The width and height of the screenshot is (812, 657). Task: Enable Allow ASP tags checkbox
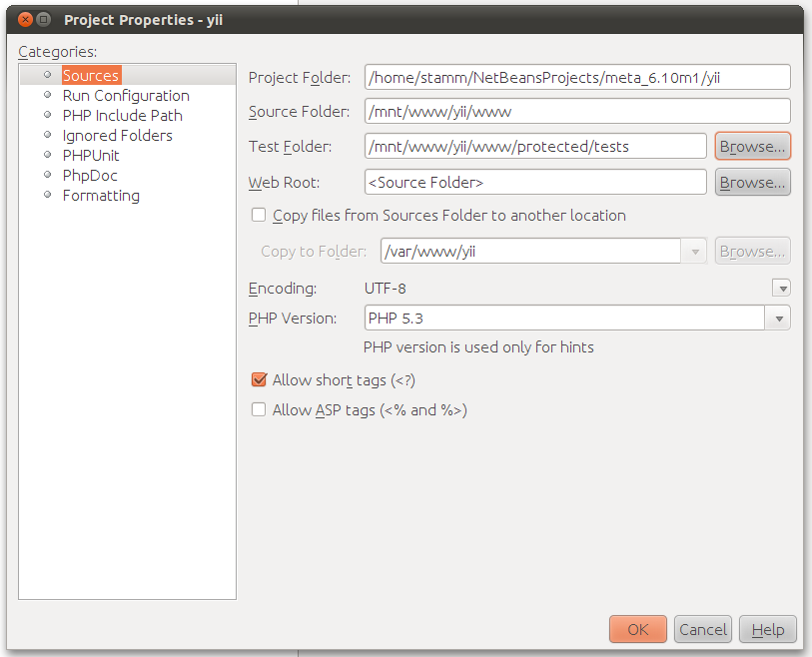click(x=259, y=409)
